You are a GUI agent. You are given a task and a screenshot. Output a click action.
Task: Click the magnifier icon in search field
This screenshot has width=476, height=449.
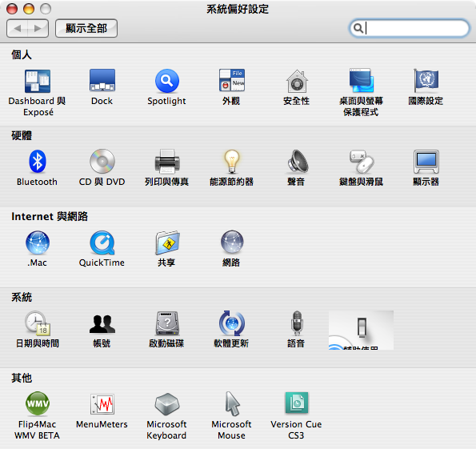(358, 28)
